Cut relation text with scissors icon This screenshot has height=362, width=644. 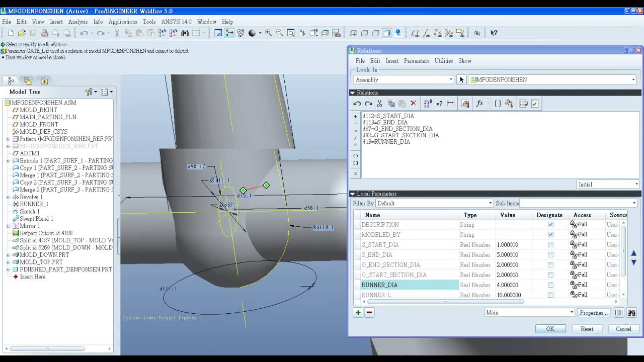(380, 104)
